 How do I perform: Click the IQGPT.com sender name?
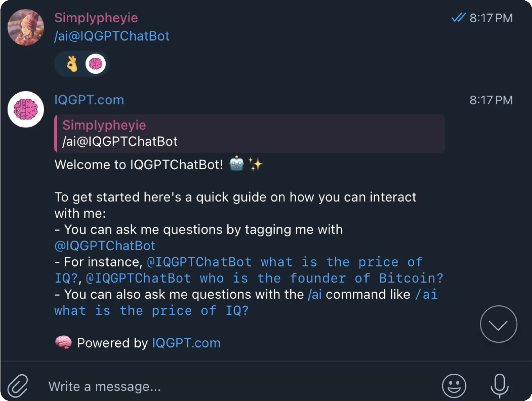89,100
